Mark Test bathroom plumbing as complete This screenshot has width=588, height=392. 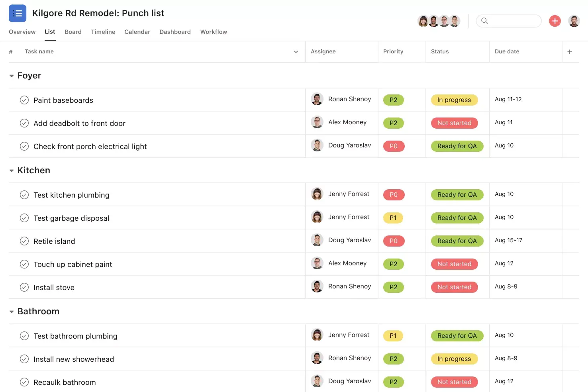point(24,335)
